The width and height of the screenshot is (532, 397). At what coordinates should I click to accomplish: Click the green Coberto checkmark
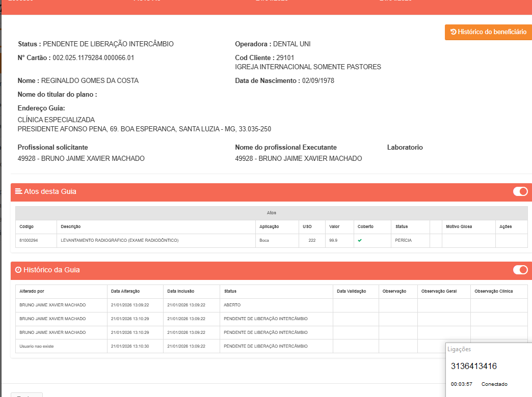pyautogui.click(x=360, y=240)
